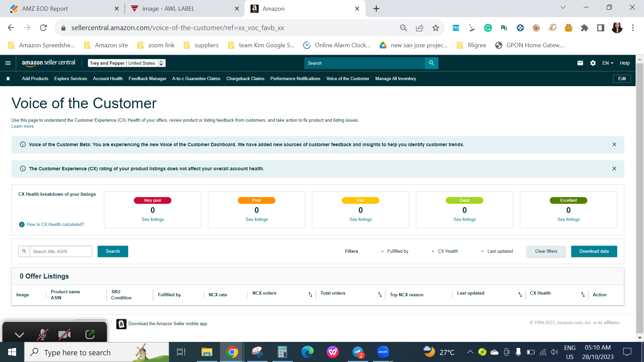Open the Seller Central hamburger menu
The width and height of the screenshot is (644, 362).
(x=8, y=63)
